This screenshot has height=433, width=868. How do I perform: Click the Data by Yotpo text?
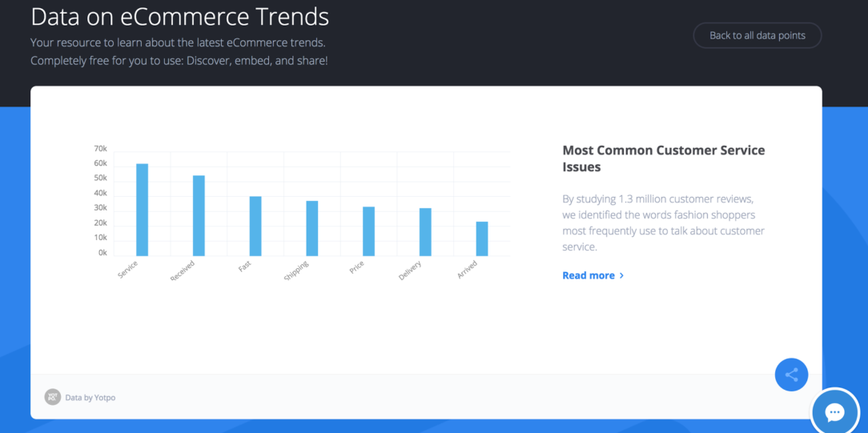pyautogui.click(x=90, y=398)
